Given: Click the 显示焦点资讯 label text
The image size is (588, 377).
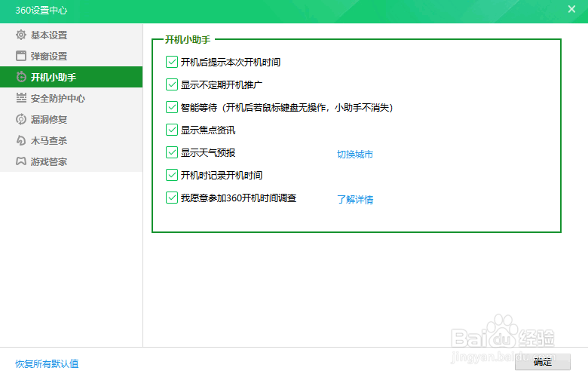Looking at the screenshot, I should click(x=208, y=130).
